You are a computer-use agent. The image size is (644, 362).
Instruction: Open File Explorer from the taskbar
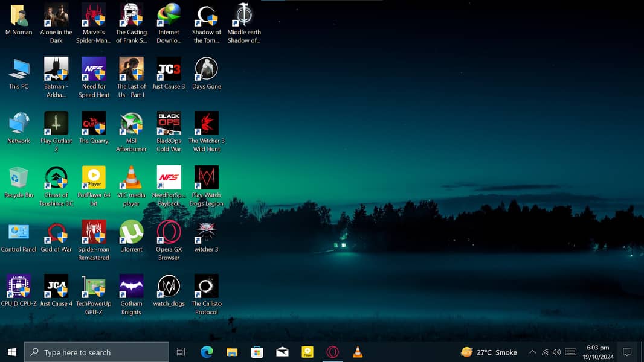232,352
